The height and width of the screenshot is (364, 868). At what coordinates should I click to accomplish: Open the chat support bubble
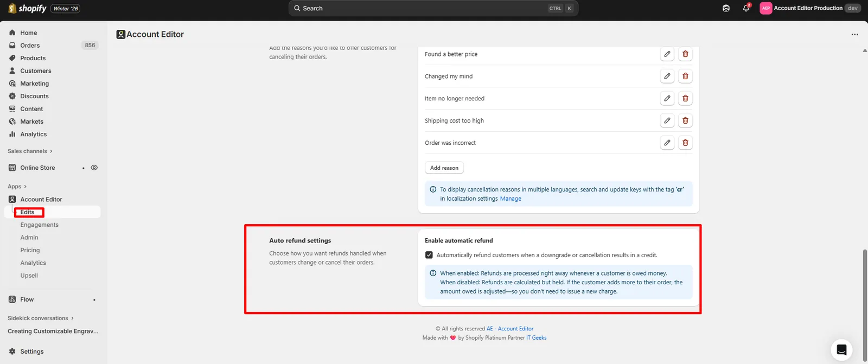841,349
